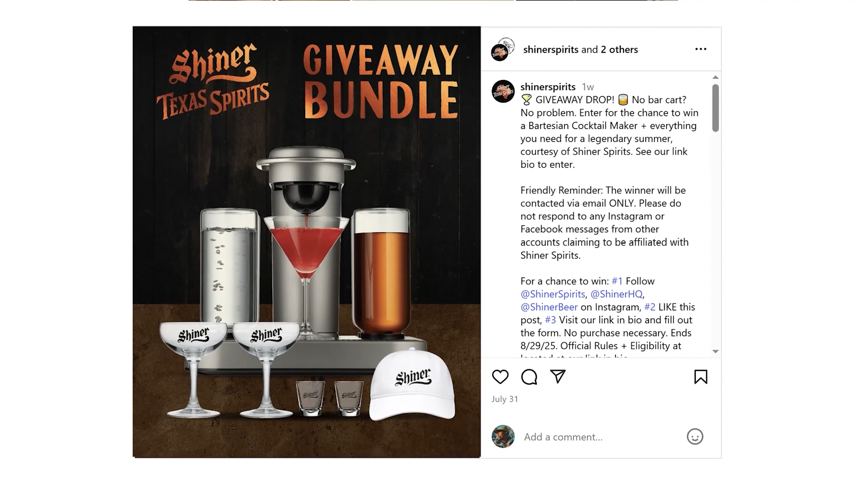Click your profile picture next to comment box
The image size is (868, 488).
click(x=503, y=436)
